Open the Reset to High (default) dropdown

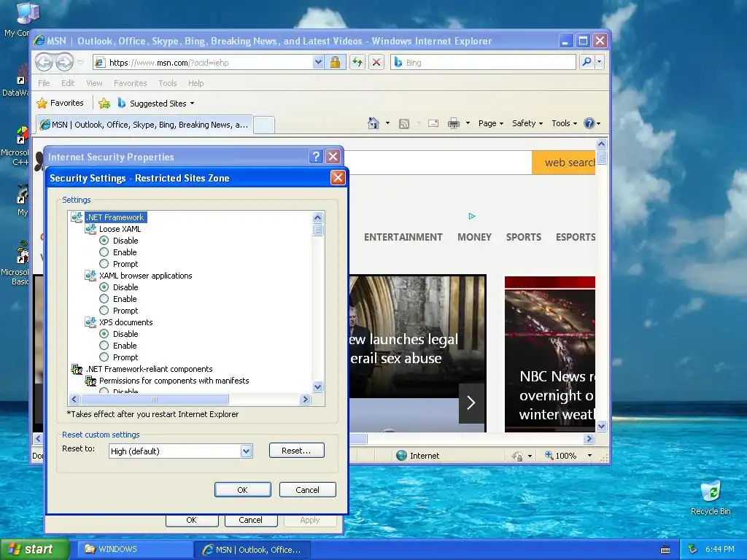(246, 451)
